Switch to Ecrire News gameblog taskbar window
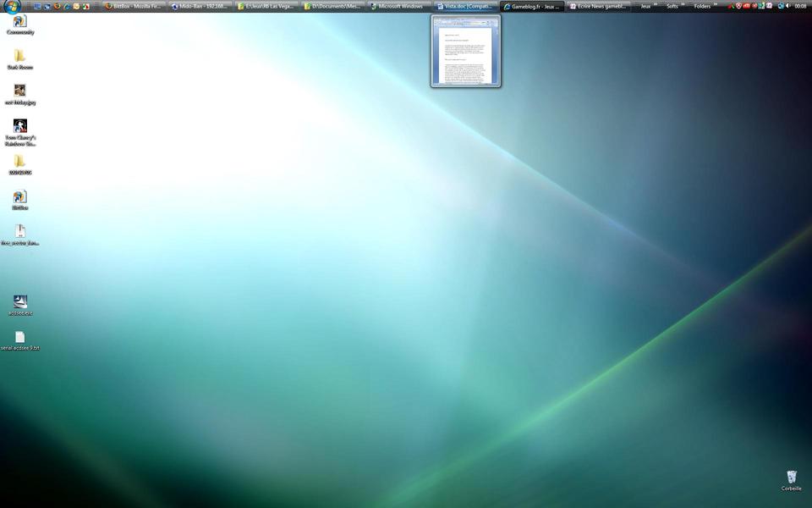The height and width of the screenshot is (508, 812). 598,6
